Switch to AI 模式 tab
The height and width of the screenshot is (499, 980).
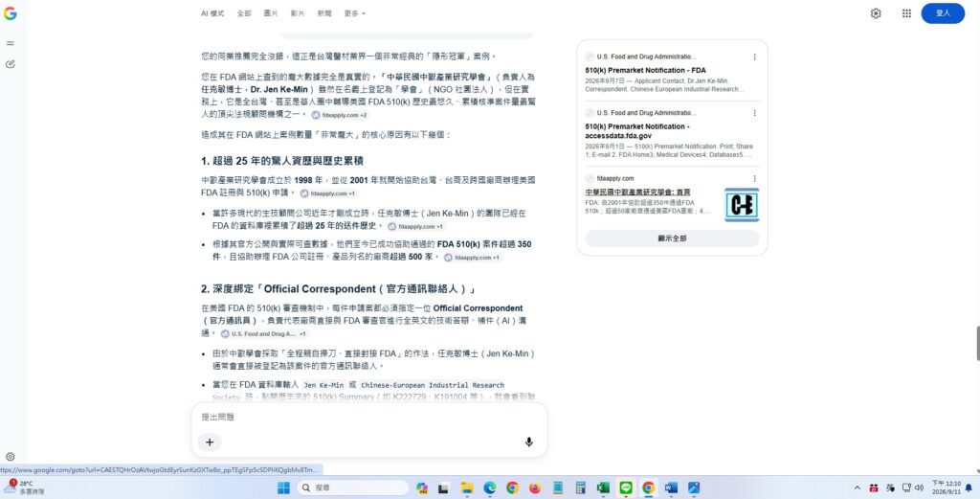tap(212, 13)
